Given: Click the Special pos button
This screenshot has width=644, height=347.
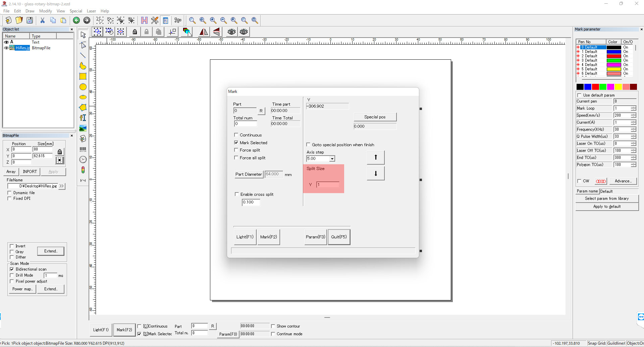Looking at the screenshot, I should click(375, 117).
